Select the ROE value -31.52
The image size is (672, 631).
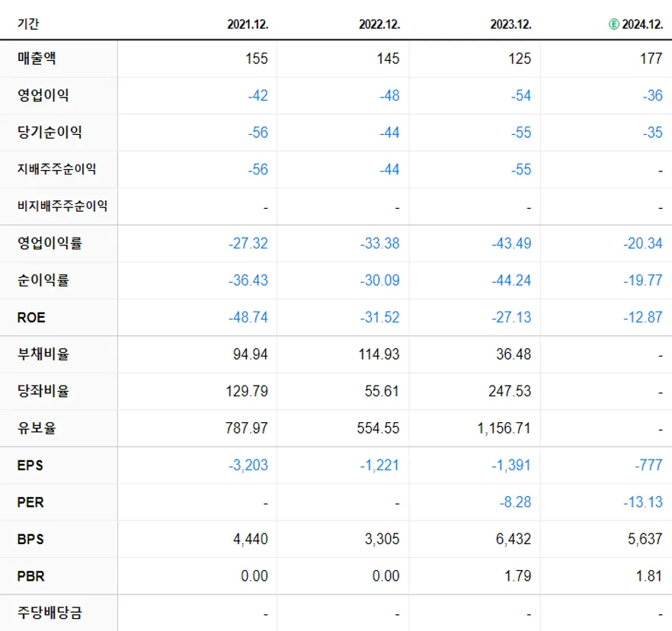(x=379, y=317)
